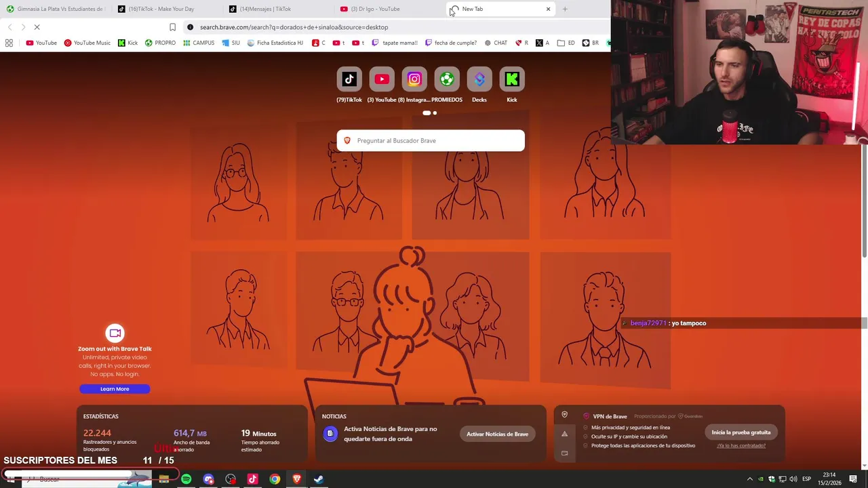Viewport: 868px width, 488px height.
Task: Open the PROMIEDOS shortcut tile
Action: [447, 80]
